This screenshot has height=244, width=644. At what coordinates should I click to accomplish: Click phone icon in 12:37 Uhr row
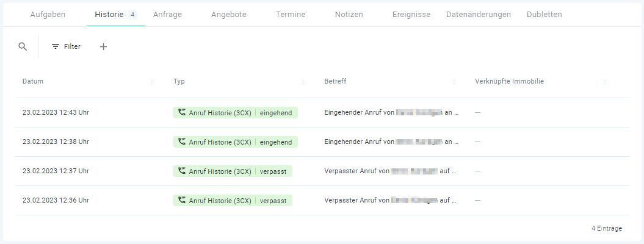click(181, 171)
